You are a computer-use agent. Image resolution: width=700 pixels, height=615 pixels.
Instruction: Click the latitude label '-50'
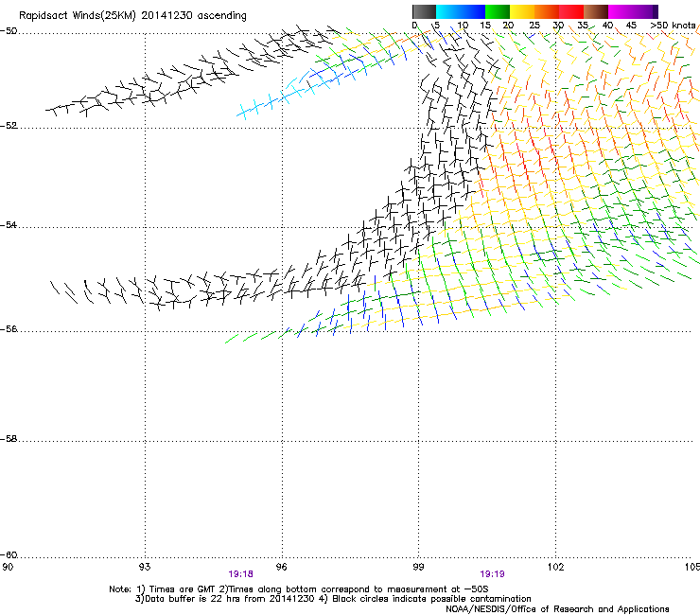click(x=9, y=31)
